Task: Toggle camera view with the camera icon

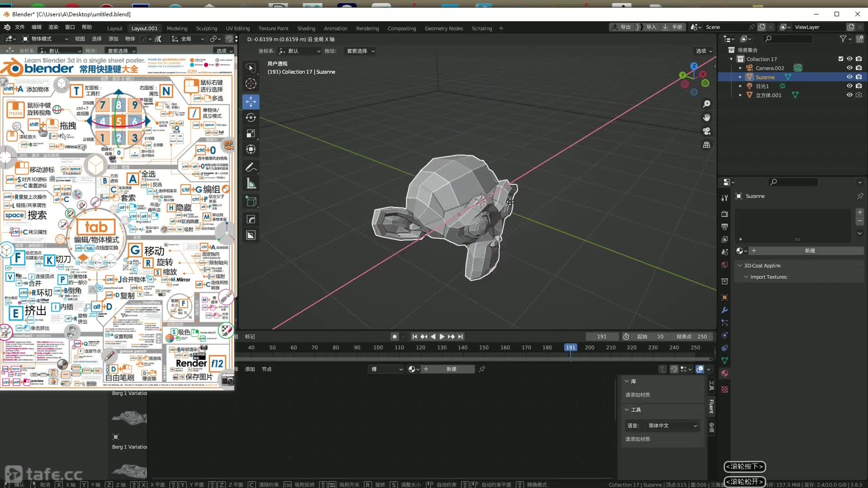Action: pyautogui.click(x=707, y=131)
